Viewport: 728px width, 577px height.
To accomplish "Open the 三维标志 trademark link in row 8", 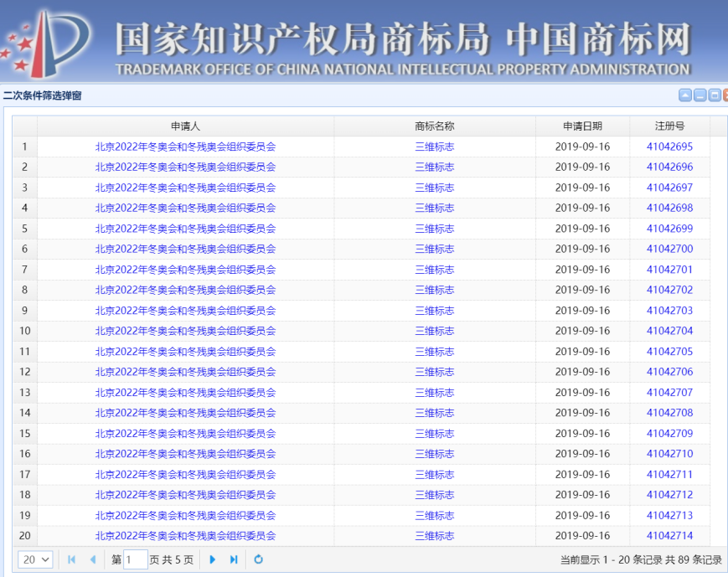I will coord(435,290).
